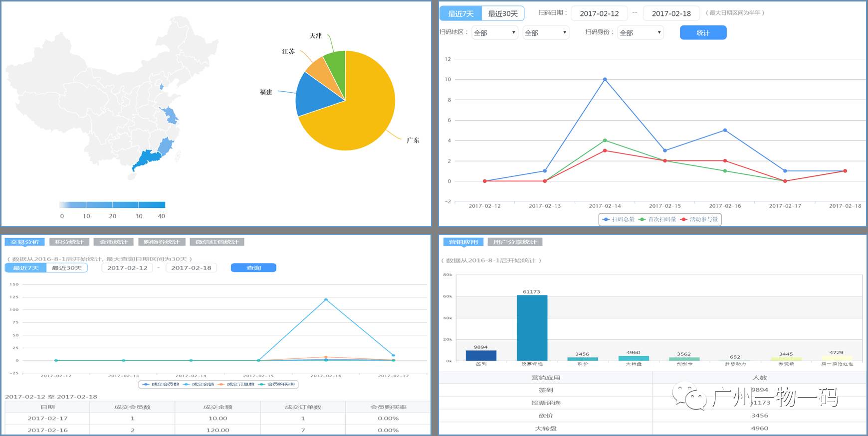Click the 查询 button

pos(253,268)
